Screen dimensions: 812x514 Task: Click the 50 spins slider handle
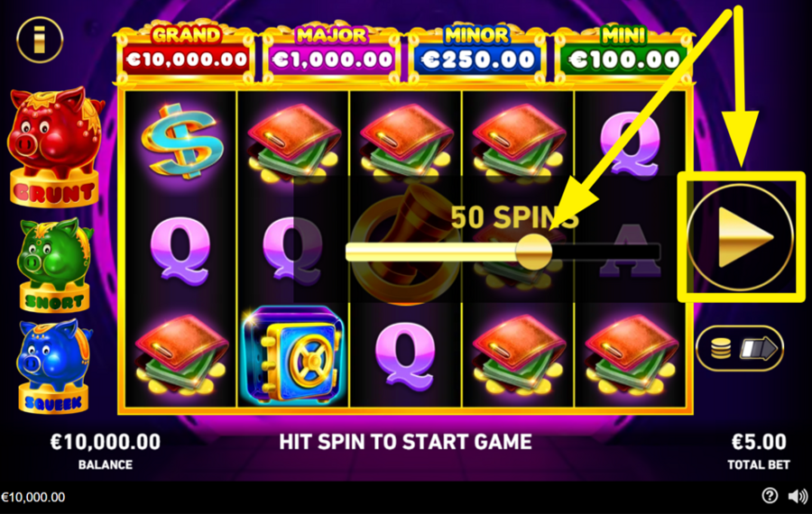(534, 252)
